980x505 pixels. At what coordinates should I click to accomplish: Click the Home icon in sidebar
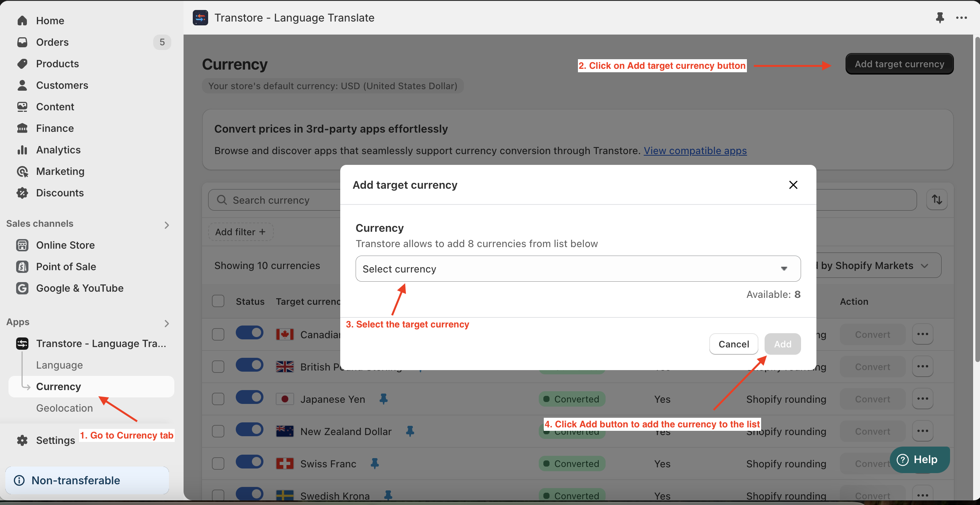click(22, 20)
